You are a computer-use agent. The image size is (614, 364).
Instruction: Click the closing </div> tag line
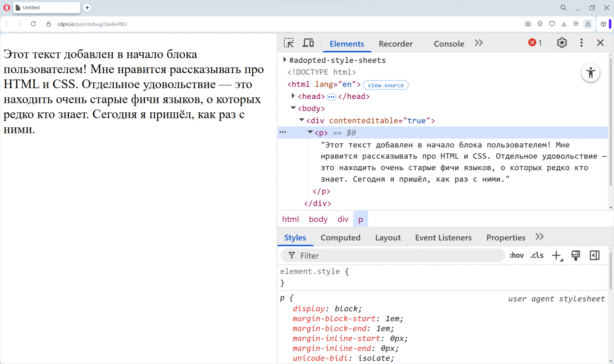tap(318, 203)
